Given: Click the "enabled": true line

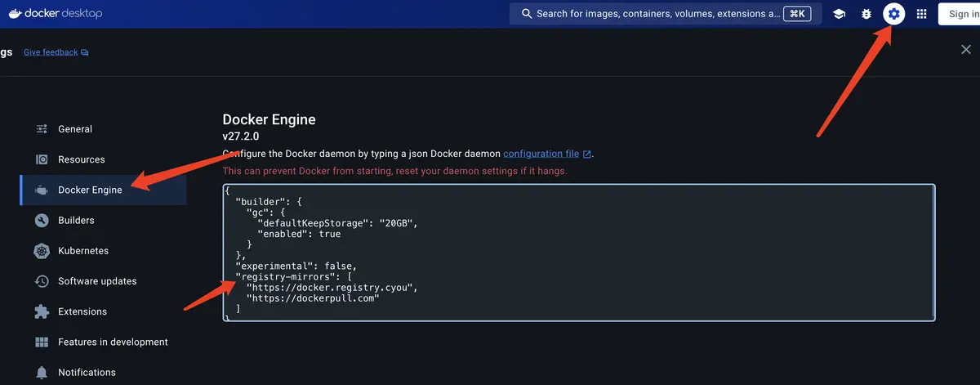Looking at the screenshot, I should coord(299,234).
